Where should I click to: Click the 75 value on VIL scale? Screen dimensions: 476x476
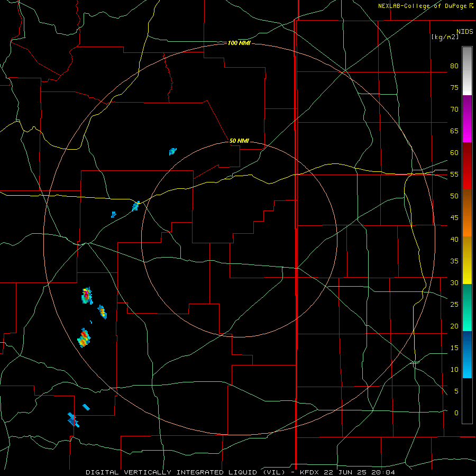454,87
